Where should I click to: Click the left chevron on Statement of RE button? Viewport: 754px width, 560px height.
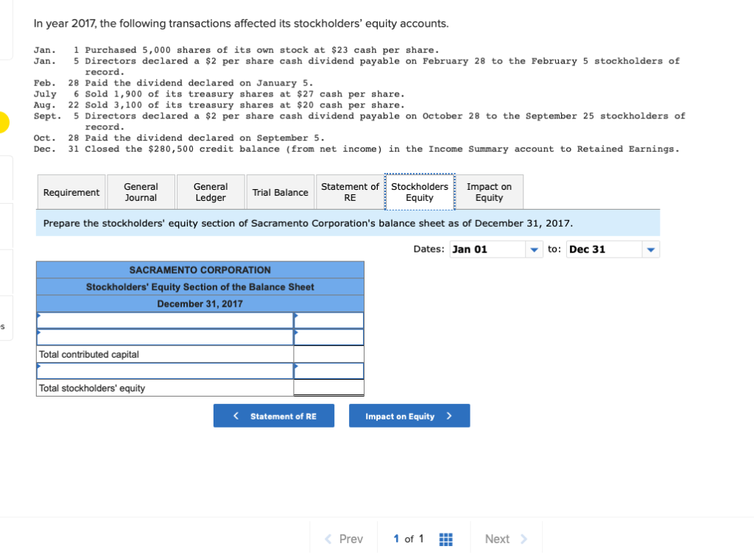(235, 416)
